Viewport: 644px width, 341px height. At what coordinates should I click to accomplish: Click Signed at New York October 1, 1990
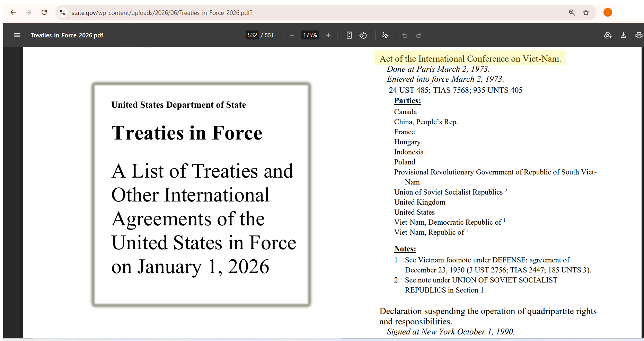[450, 332]
